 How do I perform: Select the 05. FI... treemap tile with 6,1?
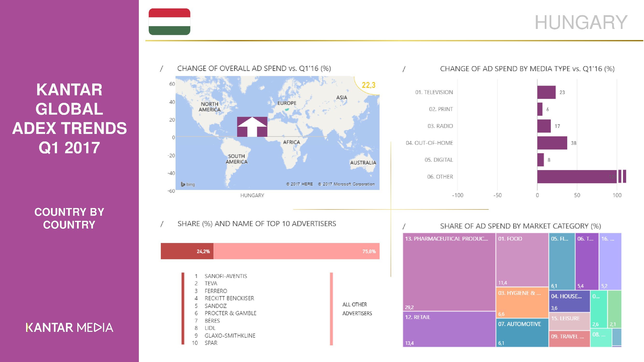pos(562,261)
